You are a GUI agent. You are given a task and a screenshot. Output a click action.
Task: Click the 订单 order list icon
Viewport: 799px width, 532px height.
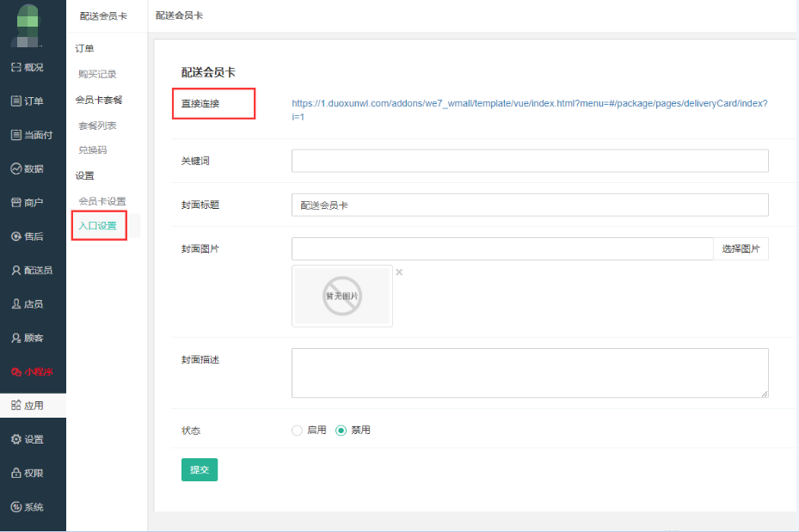[x=16, y=101]
